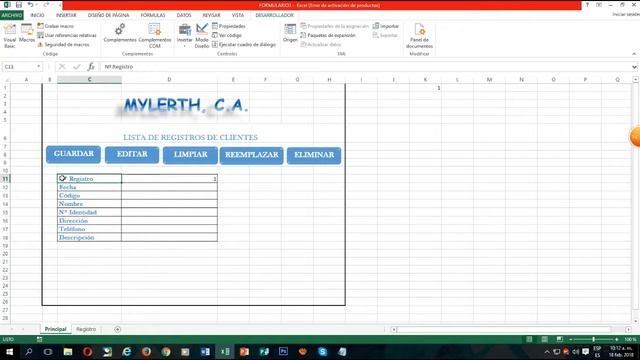Undo the last action
The width and height of the screenshot is (640, 360).
click(x=30, y=5)
